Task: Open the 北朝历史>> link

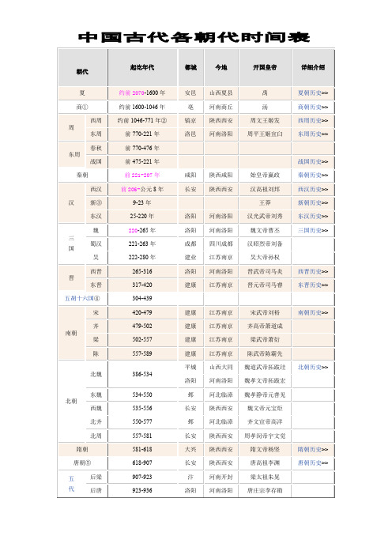Action: (313, 367)
